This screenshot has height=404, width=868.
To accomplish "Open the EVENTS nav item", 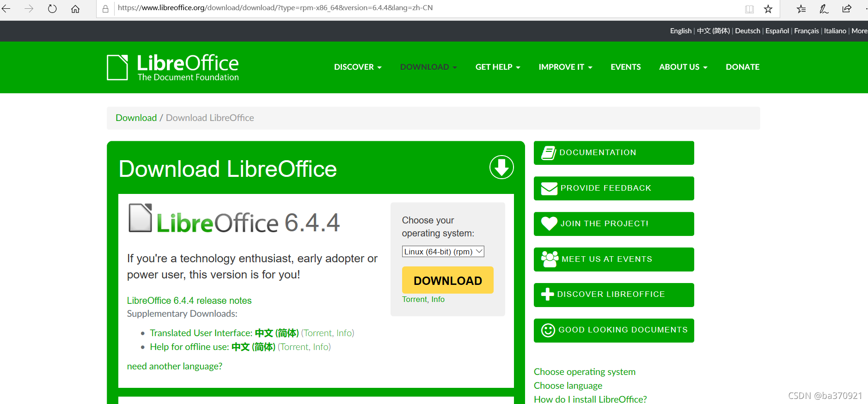I will [625, 67].
